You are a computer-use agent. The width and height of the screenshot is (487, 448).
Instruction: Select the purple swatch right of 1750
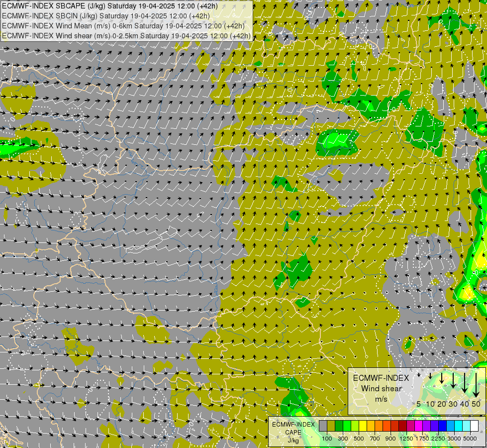point(427,426)
